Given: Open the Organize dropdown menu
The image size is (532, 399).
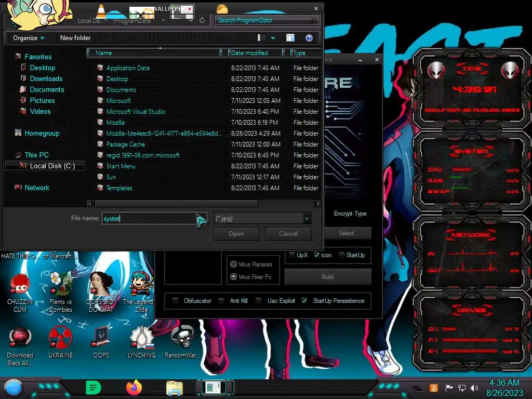Looking at the screenshot, I should pos(29,38).
